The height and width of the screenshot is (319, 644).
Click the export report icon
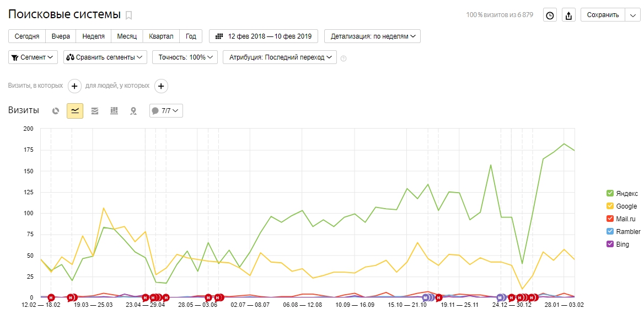569,15
